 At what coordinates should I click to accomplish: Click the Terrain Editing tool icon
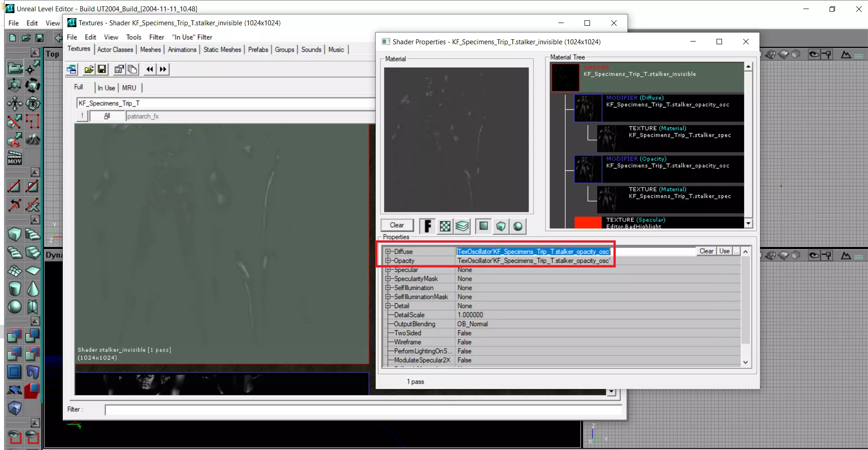[x=33, y=140]
